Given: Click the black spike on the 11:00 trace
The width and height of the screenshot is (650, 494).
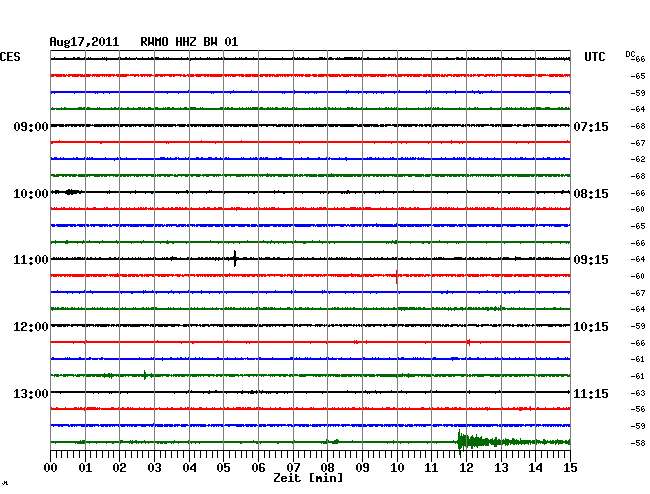Looking at the screenshot, I should (x=235, y=259).
